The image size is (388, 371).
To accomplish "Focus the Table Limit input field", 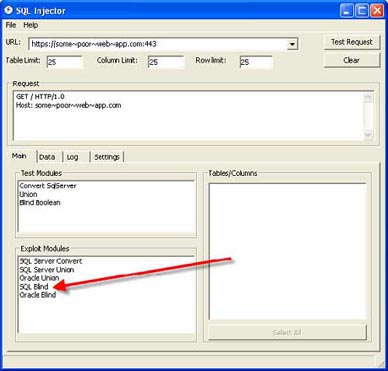I will tap(65, 62).
